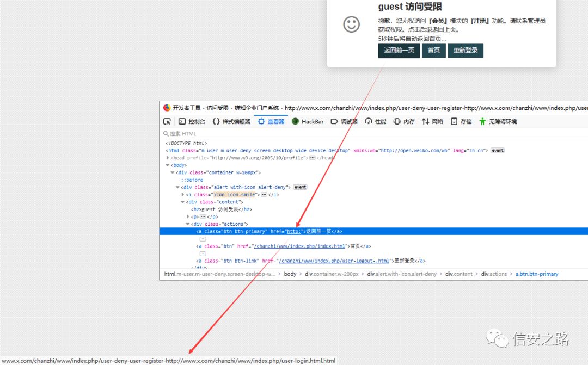The height and width of the screenshot is (365, 588).
Task: Click the event badge on alert-deny div
Action: (300, 187)
